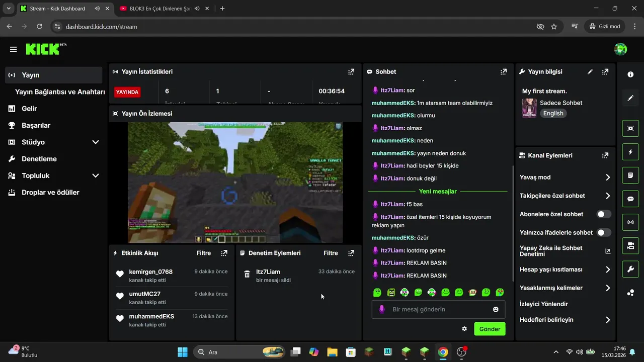Pop out the Sohbet chat panel

[504, 72]
